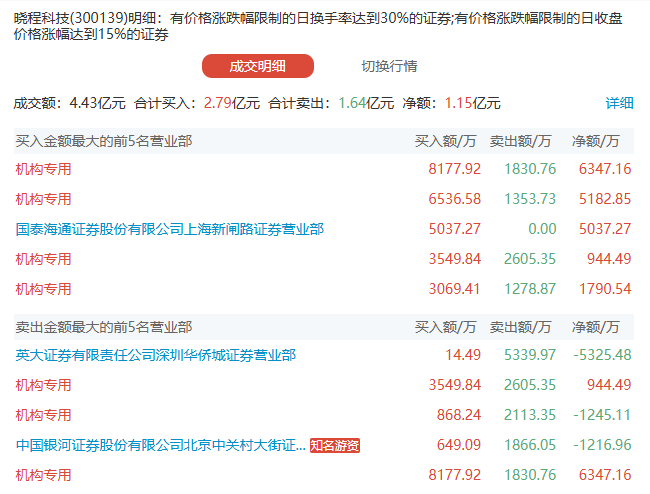This screenshot has height=494, width=650.
Task: Click the buy amount 6536.58
Action: (x=454, y=199)
